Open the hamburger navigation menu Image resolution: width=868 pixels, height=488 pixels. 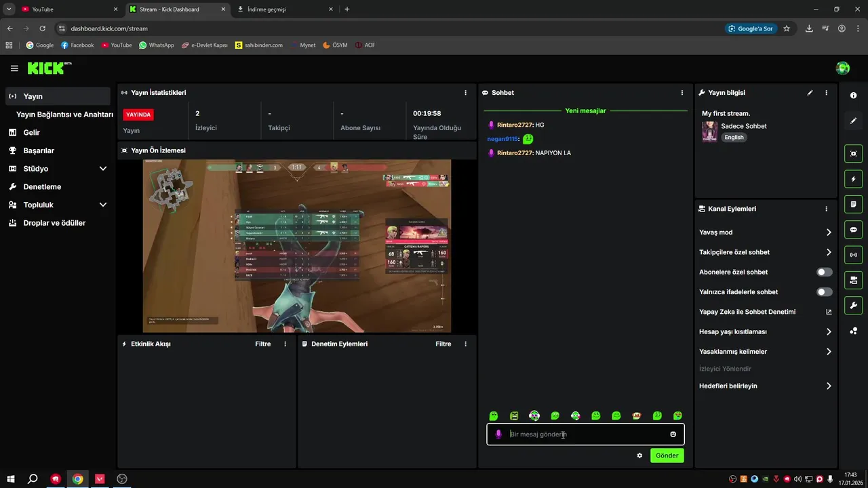(x=14, y=68)
